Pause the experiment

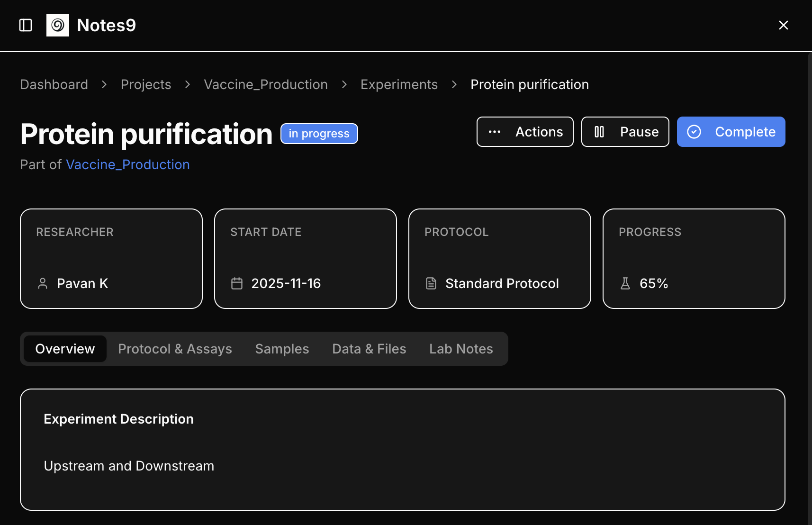click(x=625, y=132)
